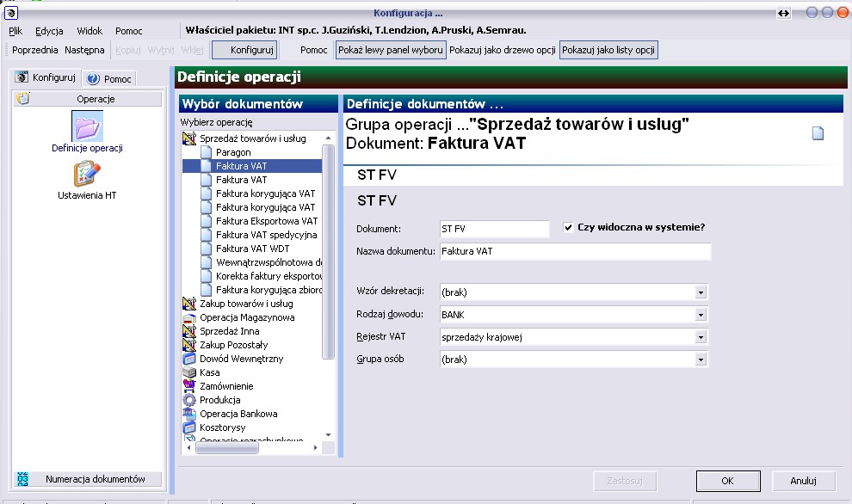Open the Widok menu
Image resolution: width=852 pixels, height=504 pixels.
(x=90, y=31)
